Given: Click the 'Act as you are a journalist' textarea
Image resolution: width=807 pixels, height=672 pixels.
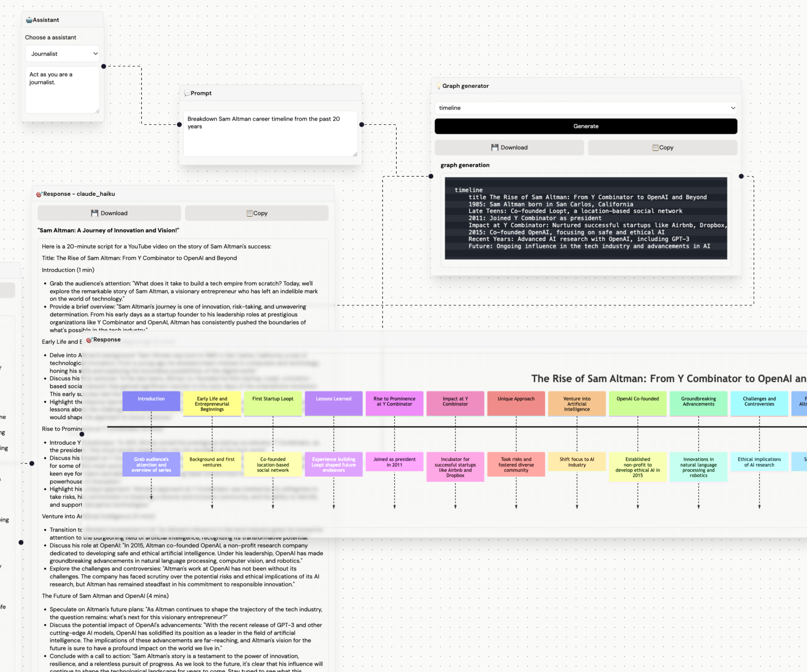Looking at the screenshot, I should tap(62, 90).
